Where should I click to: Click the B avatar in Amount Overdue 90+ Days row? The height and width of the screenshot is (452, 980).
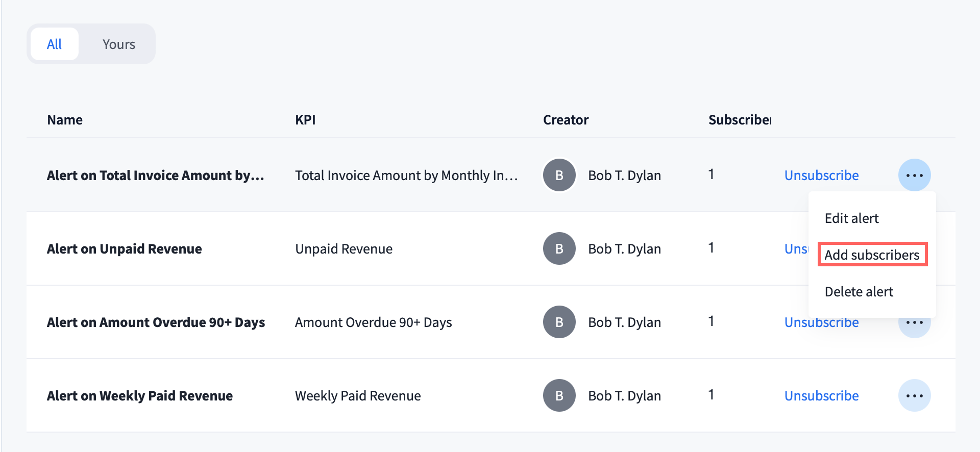559,322
